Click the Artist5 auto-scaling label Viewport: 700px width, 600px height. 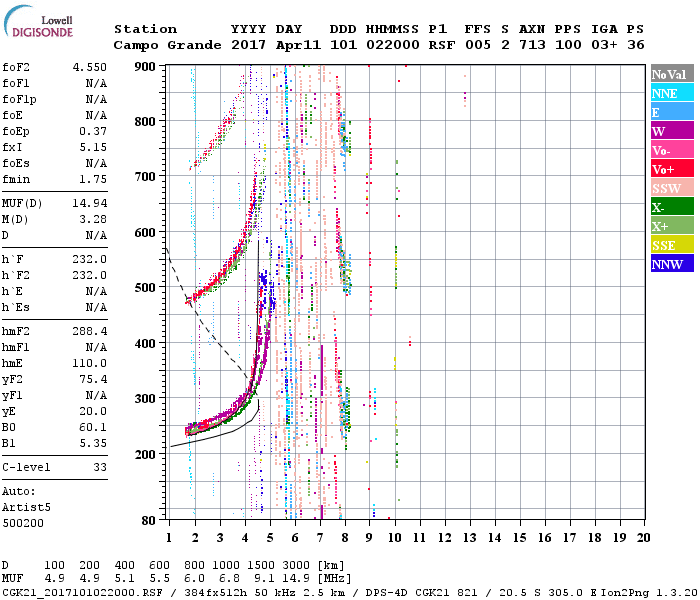26,508
